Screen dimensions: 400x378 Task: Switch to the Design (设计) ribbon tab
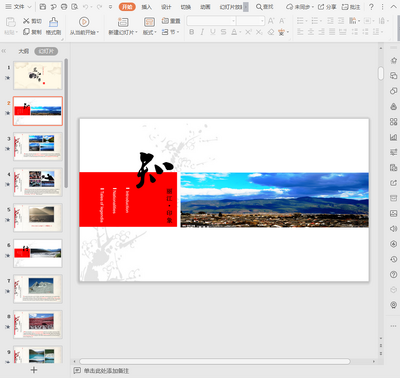pos(166,7)
